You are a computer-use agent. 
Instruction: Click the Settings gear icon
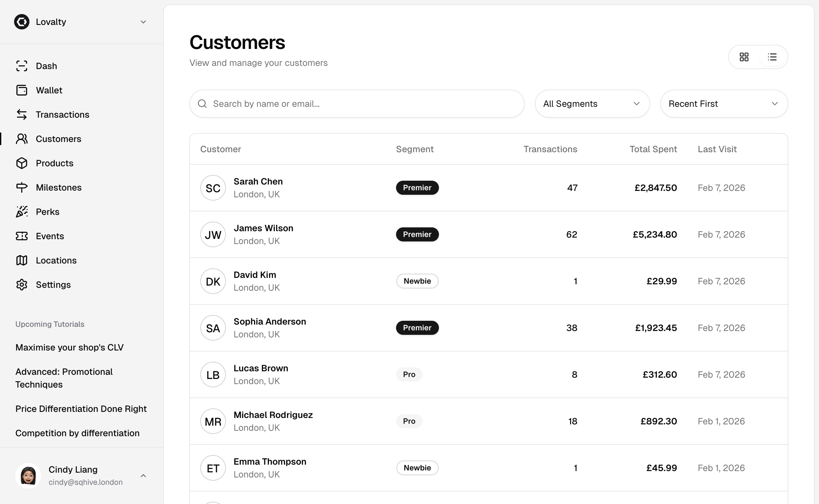[x=22, y=285]
